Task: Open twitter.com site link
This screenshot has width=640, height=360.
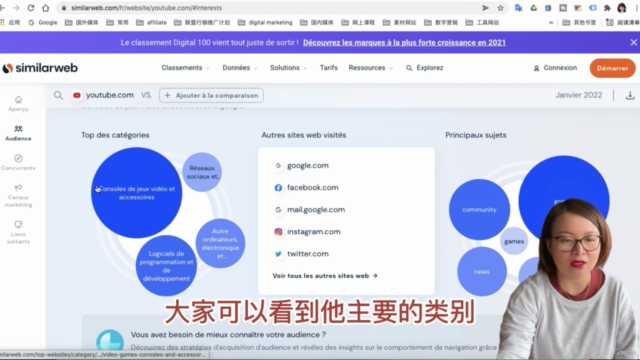Action: (x=308, y=253)
